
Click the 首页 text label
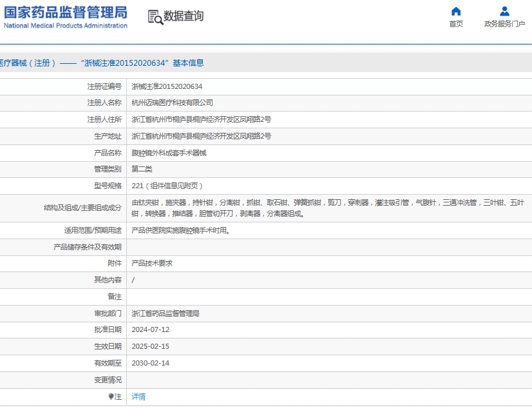coord(456,24)
